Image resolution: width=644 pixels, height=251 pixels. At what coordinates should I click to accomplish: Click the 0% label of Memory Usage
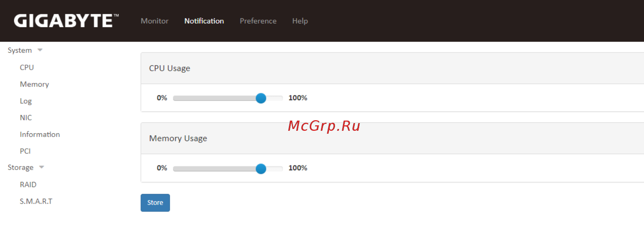point(162,168)
